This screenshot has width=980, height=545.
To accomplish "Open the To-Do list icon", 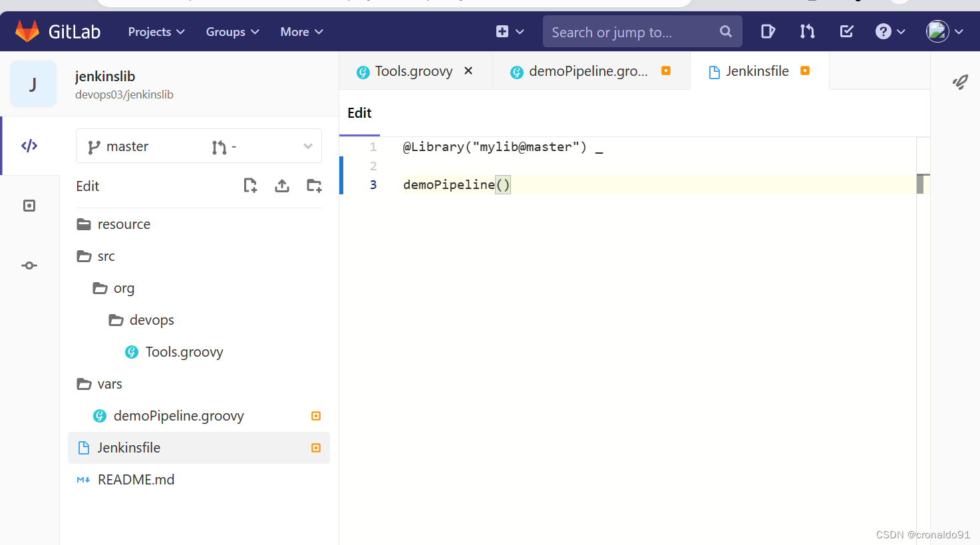I will pyautogui.click(x=846, y=31).
